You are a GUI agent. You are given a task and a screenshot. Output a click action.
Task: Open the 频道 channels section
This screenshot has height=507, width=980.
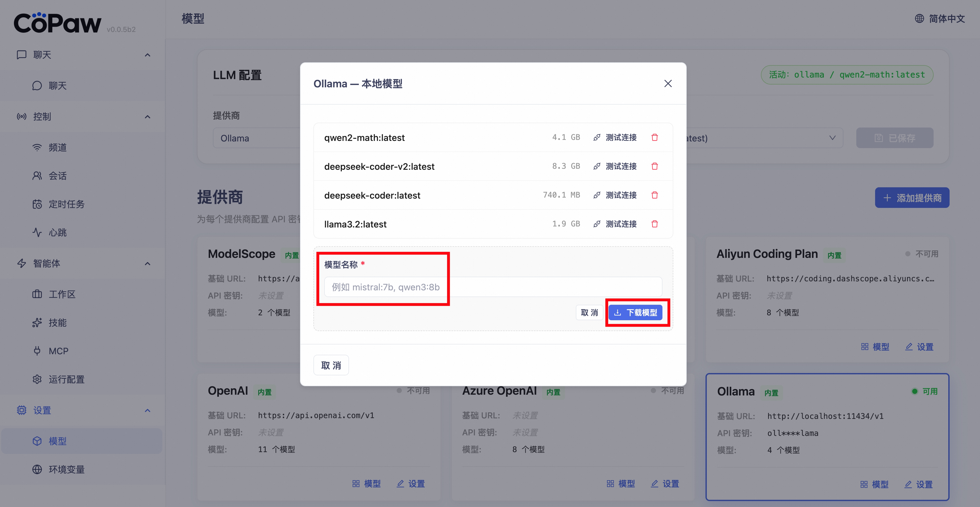point(58,148)
